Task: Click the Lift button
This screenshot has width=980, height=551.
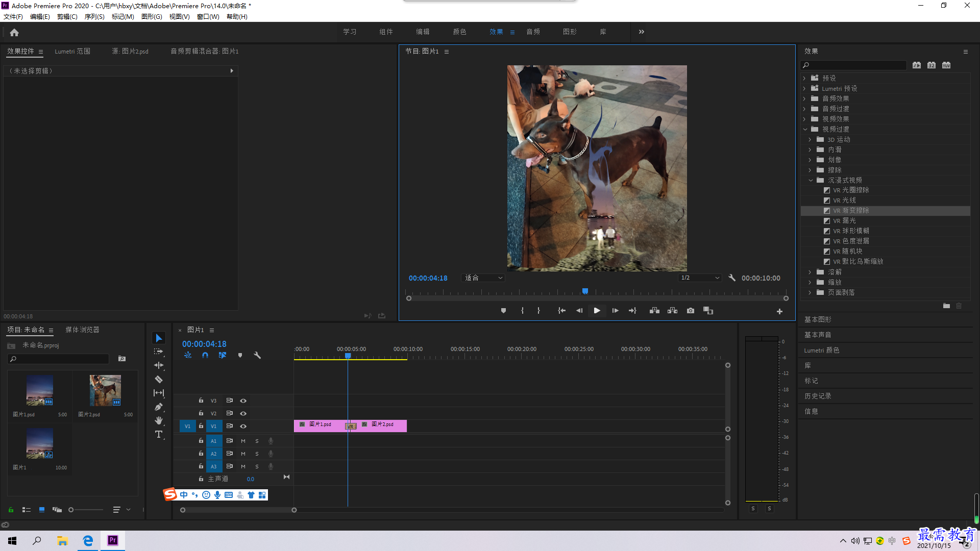Action: [654, 311]
